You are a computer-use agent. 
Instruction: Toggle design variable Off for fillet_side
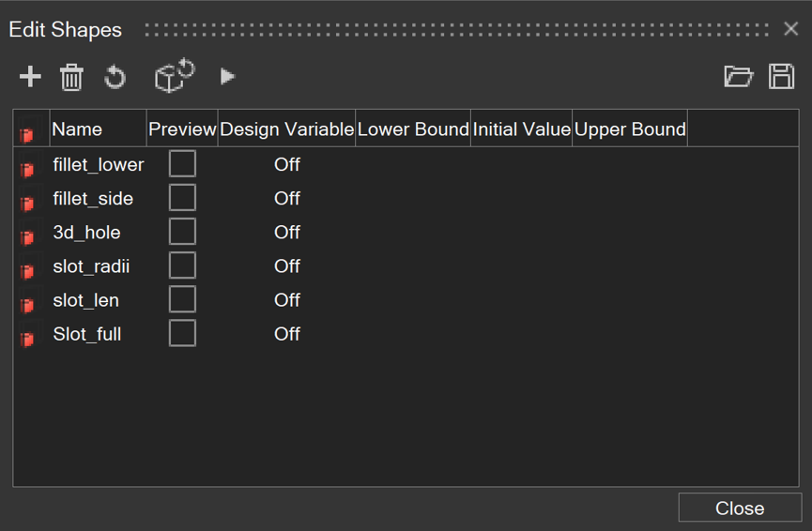pyautogui.click(x=287, y=198)
